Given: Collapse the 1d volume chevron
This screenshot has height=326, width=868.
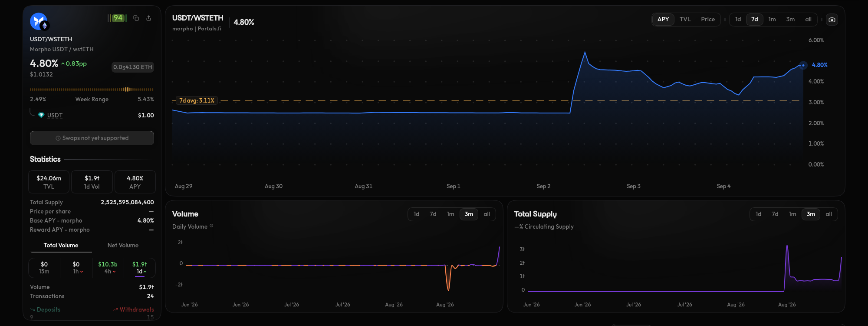Looking at the screenshot, I should click(x=145, y=272).
